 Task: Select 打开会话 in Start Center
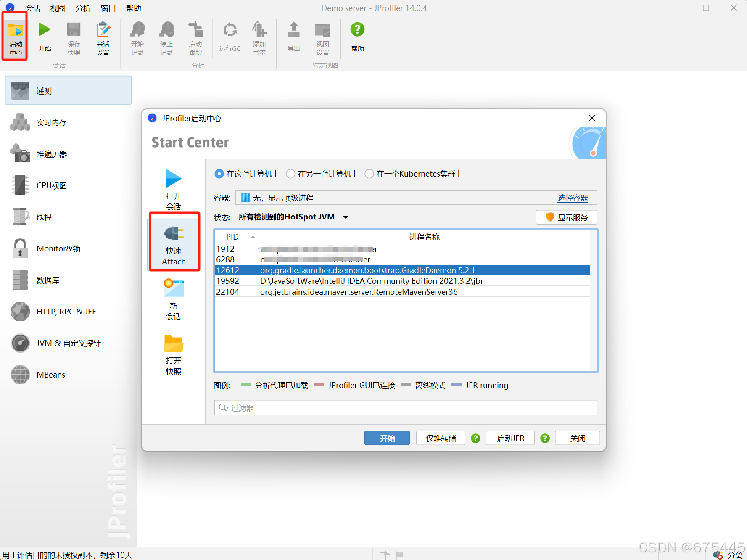click(174, 189)
